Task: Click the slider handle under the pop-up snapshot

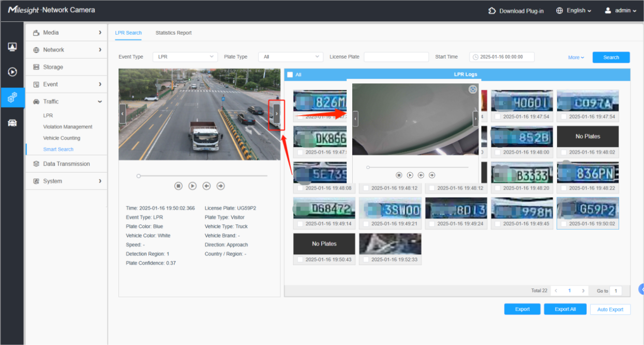Action: coord(368,167)
